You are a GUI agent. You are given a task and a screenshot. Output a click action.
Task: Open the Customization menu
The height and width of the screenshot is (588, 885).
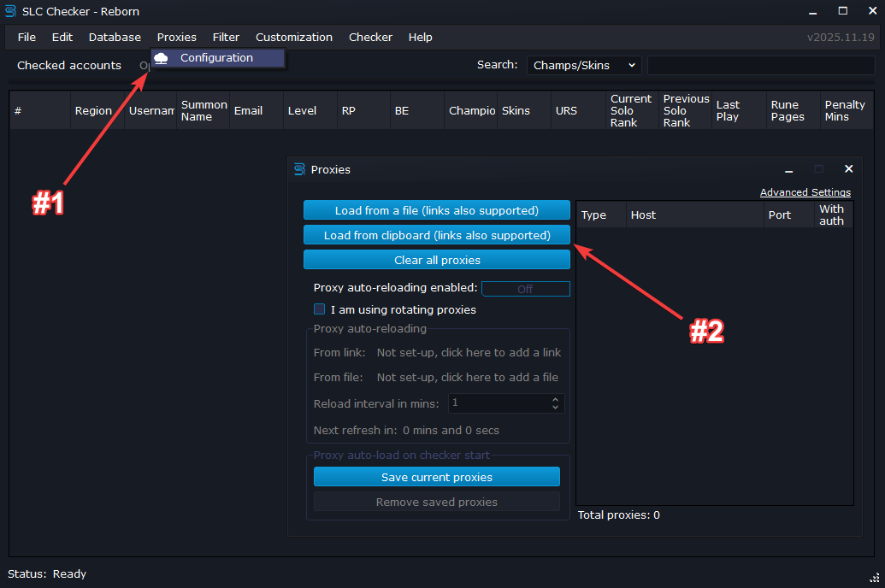click(x=294, y=38)
